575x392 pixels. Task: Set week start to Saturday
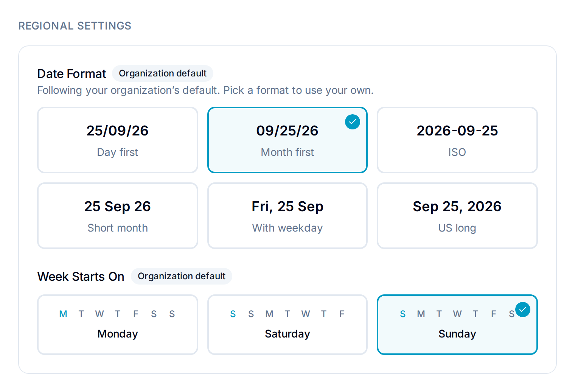coord(287,325)
